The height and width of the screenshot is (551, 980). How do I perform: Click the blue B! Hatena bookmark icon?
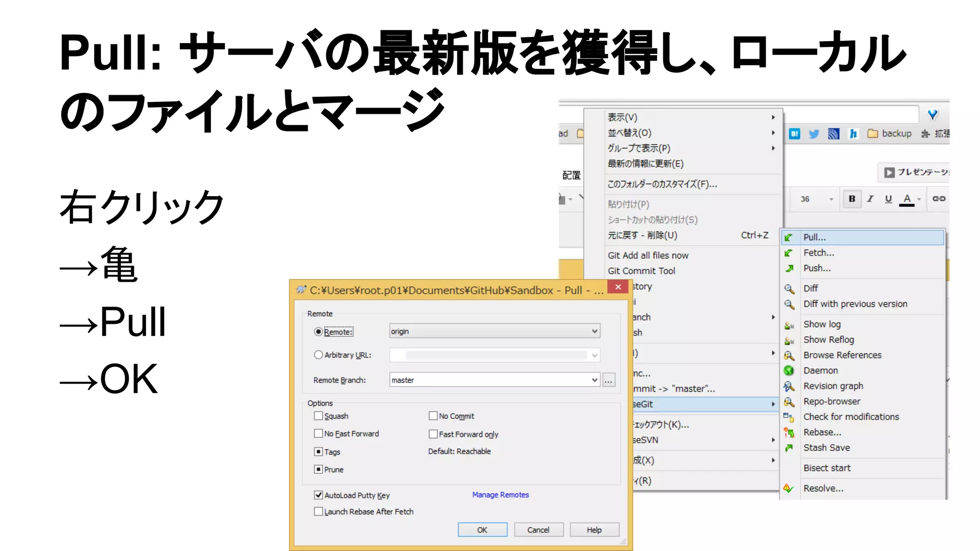coord(794,134)
